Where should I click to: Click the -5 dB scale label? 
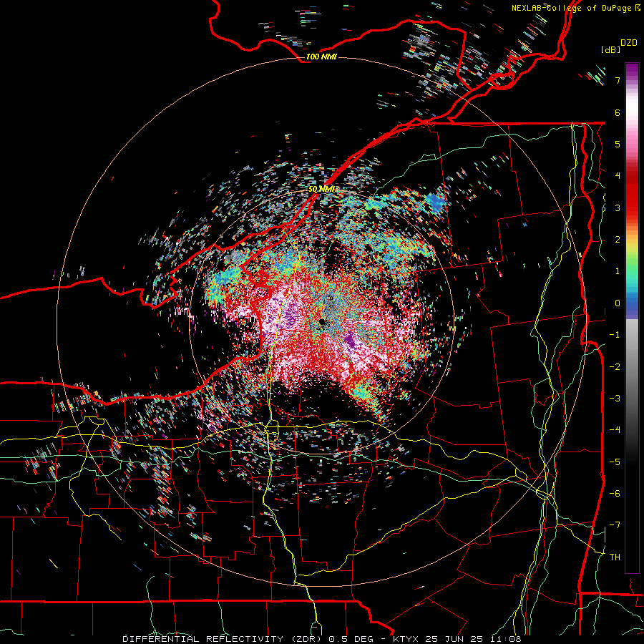click(x=615, y=462)
